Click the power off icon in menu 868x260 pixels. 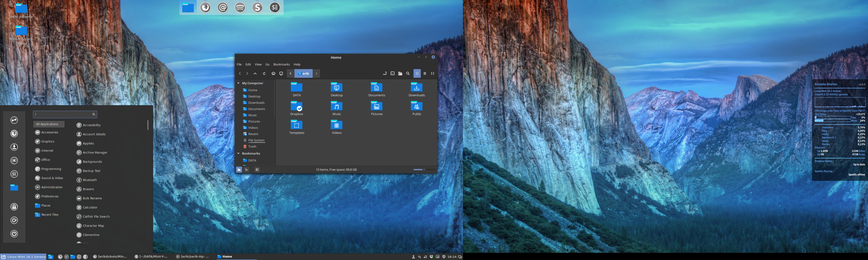point(14,234)
